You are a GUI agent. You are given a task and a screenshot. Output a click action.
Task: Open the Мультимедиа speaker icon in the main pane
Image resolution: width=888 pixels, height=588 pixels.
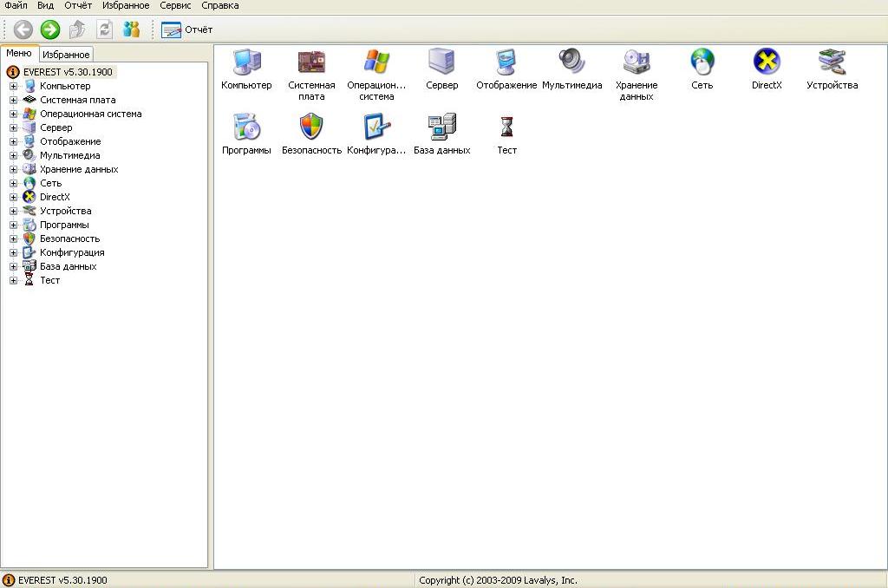click(571, 62)
